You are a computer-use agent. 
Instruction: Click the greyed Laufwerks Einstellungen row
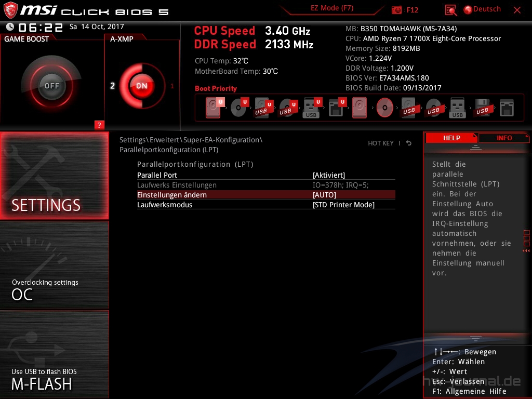266,185
